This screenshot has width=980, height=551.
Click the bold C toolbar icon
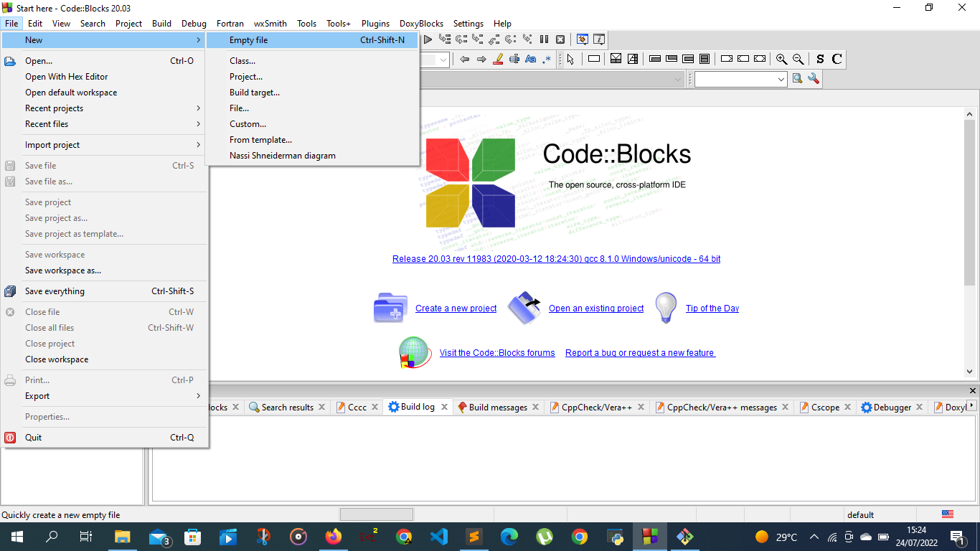point(837,59)
